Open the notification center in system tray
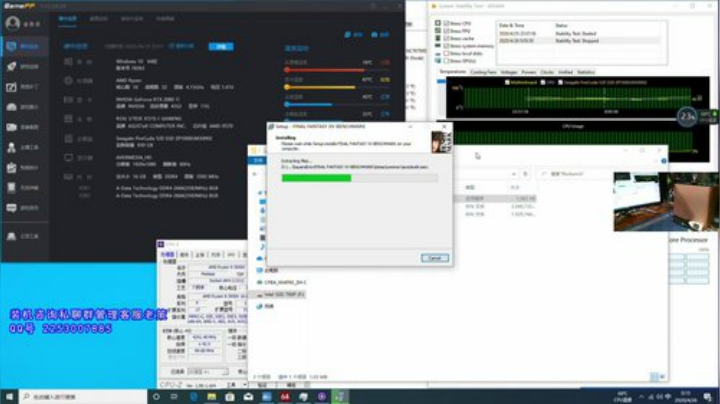 pos(708,397)
